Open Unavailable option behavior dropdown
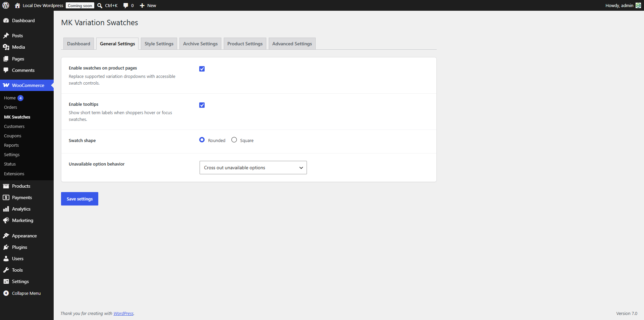The height and width of the screenshot is (320, 644). click(253, 168)
